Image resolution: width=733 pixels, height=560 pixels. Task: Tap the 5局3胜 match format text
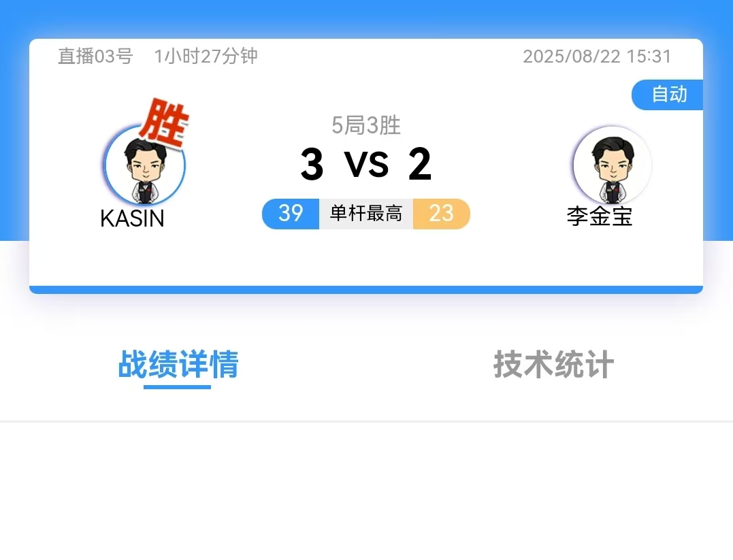pos(366,125)
